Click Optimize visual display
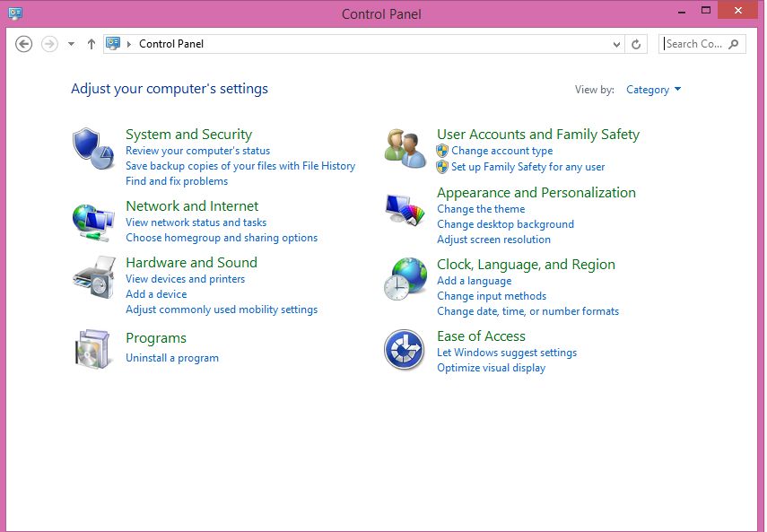767x532 pixels. 491,368
